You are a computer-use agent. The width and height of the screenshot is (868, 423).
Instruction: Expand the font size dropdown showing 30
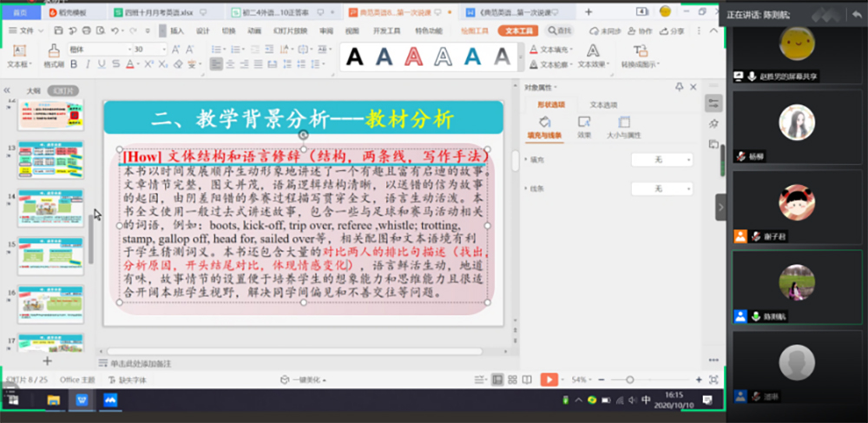coord(164,50)
